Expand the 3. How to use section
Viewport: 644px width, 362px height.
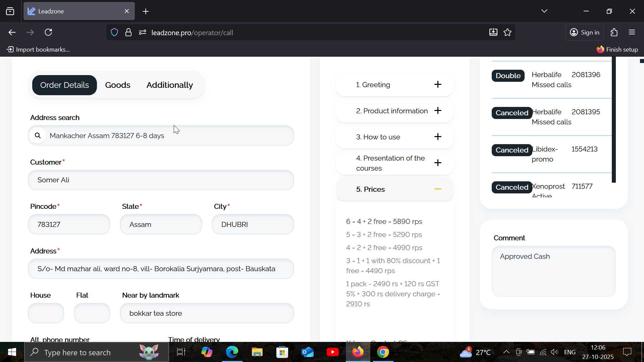[438, 137]
